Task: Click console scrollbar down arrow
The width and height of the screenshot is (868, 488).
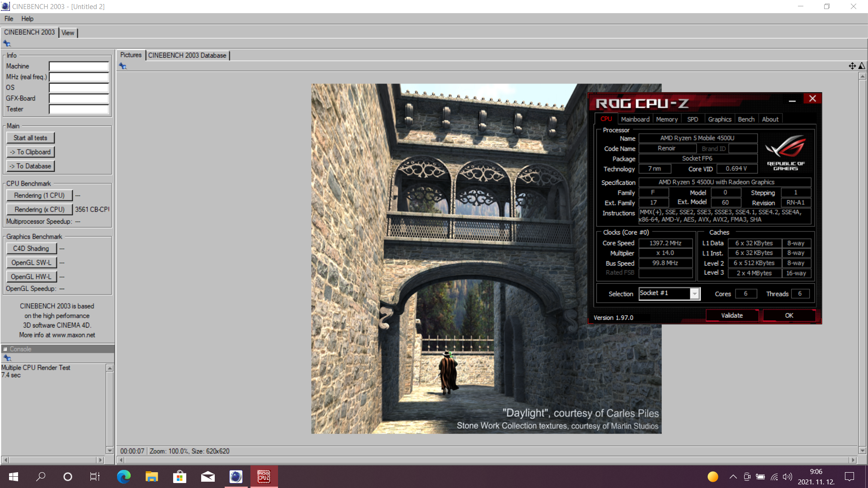Action: (x=109, y=450)
